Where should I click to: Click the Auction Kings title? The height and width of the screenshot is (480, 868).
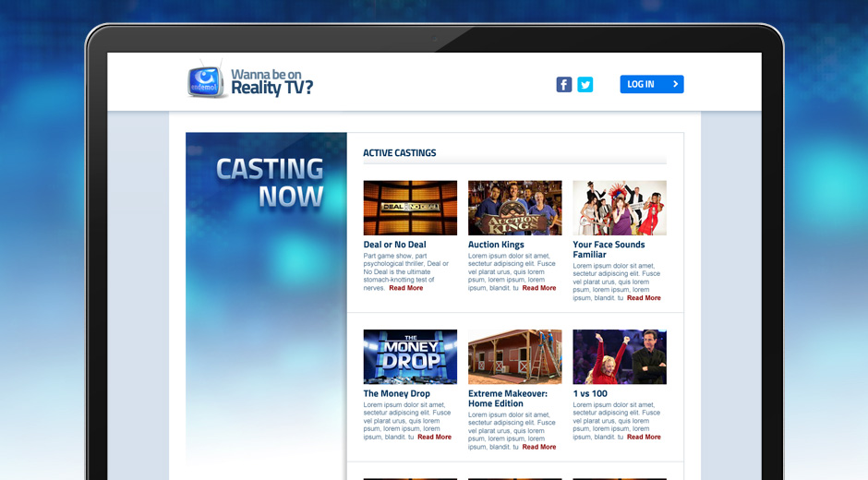coord(496,245)
